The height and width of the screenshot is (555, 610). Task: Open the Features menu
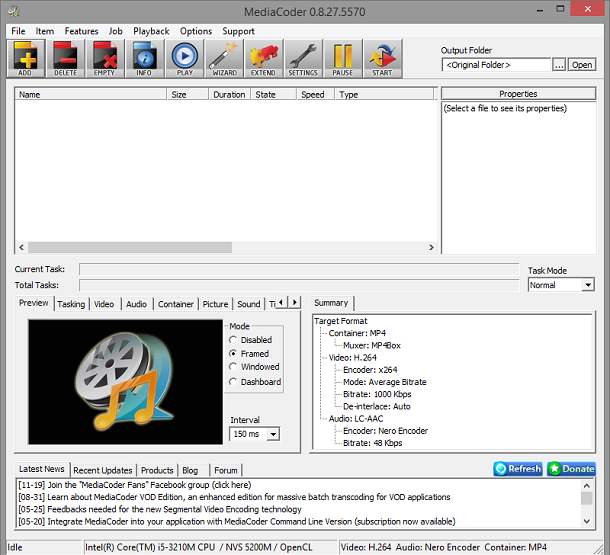click(81, 31)
